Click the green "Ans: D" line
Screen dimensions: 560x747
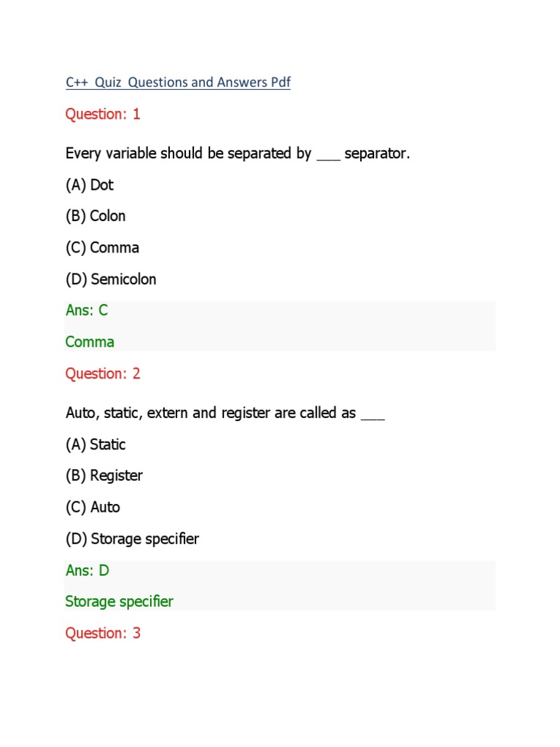click(x=87, y=570)
